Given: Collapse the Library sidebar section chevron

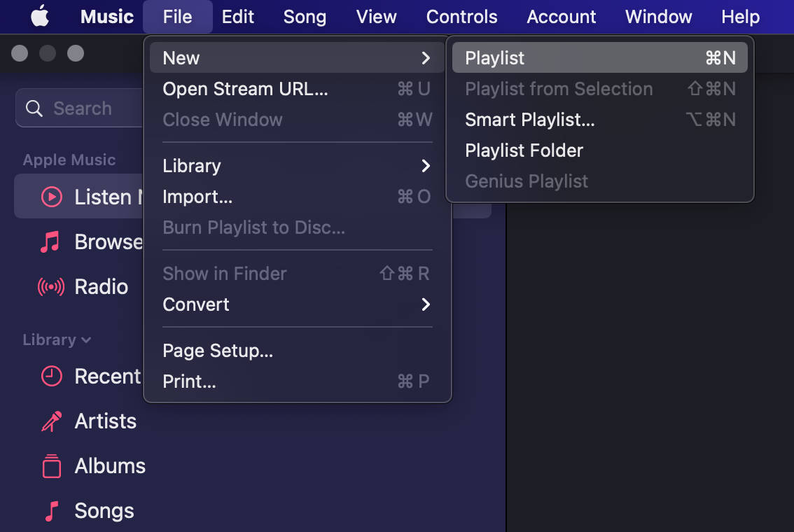Looking at the screenshot, I should pyautogui.click(x=86, y=340).
